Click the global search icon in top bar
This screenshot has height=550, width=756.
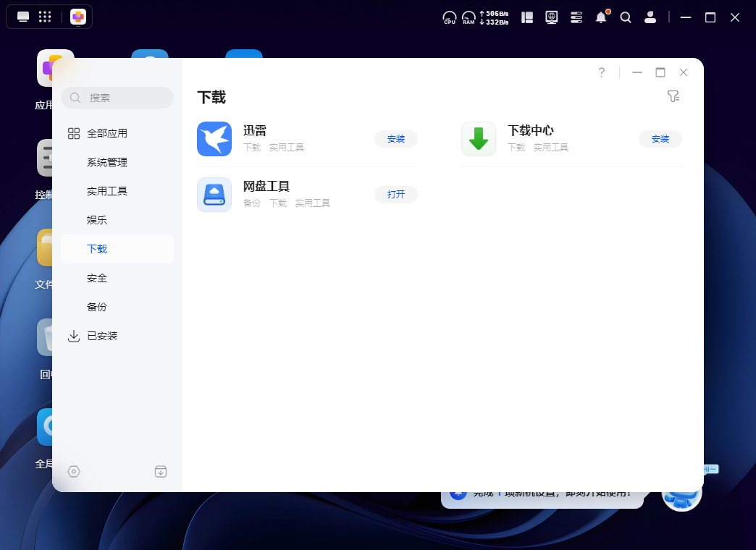pyautogui.click(x=626, y=18)
